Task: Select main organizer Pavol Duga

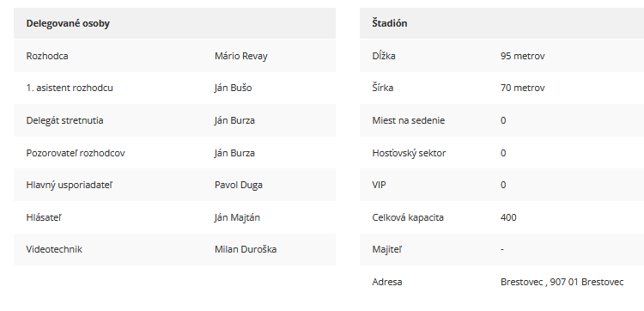Action: (x=238, y=185)
